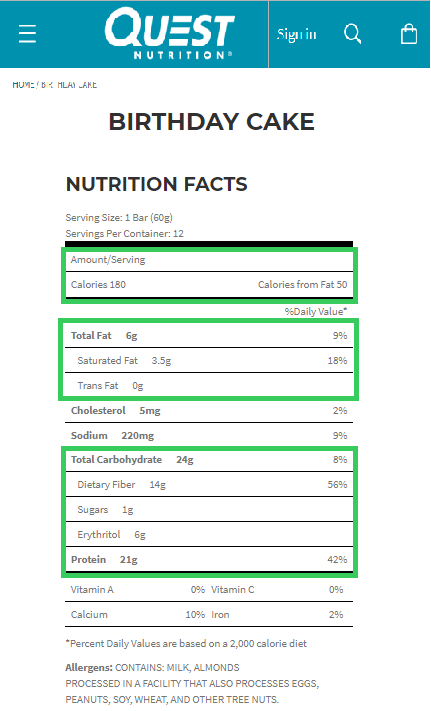431x711 pixels.
Task: Click the Total Fat 6g row
Action: [x=209, y=336]
